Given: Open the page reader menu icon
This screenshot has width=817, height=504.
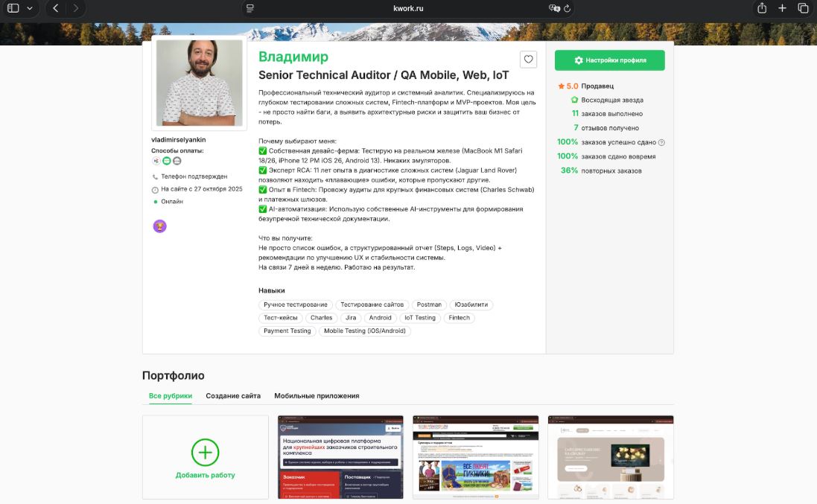Looking at the screenshot, I should pyautogui.click(x=250, y=8).
